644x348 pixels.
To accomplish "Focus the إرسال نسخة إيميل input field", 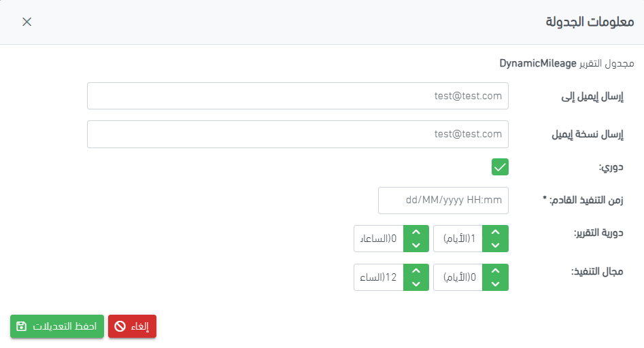I will point(297,134).
